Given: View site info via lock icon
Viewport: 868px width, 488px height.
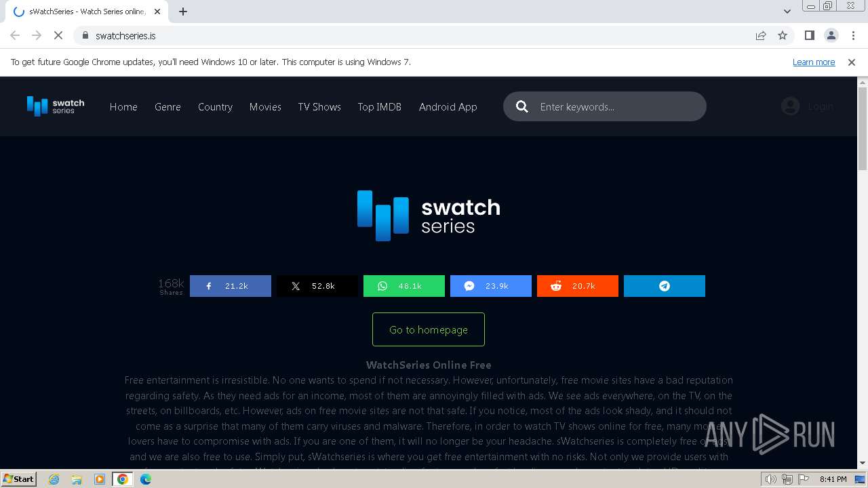Looking at the screenshot, I should coord(85,35).
